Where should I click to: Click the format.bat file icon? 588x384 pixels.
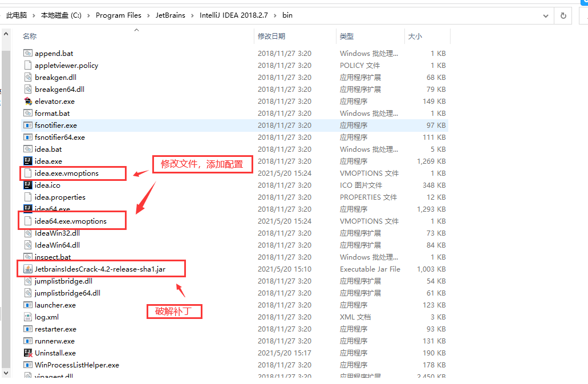pos(28,113)
